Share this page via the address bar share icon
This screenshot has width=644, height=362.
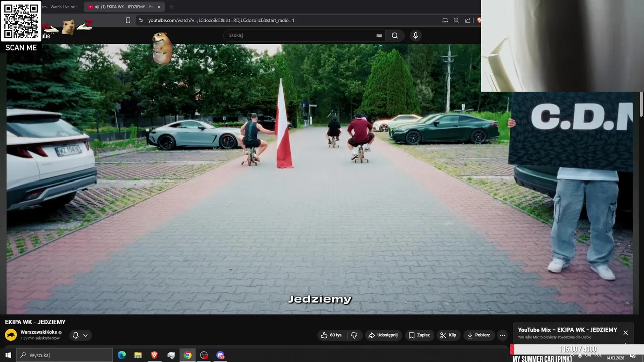click(468, 20)
